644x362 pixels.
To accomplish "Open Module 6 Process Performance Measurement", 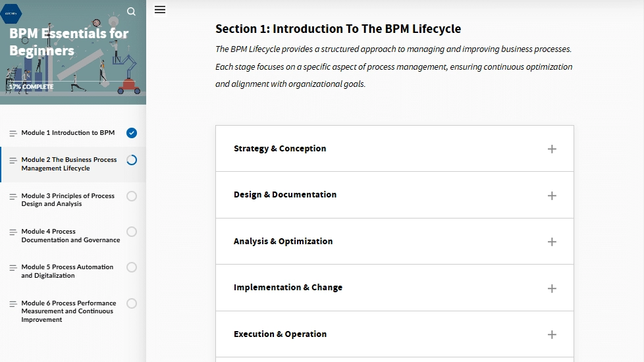I will pyautogui.click(x=68, y=311).
